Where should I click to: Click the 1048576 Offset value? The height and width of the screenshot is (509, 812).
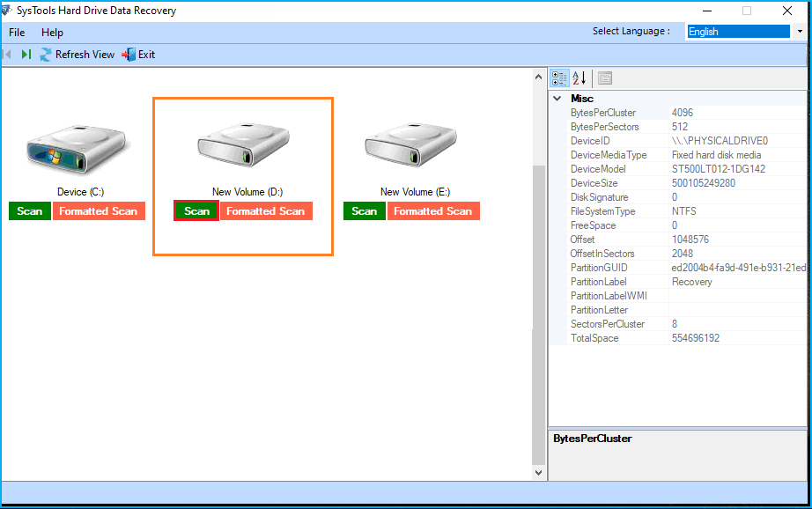coord(690,240)
